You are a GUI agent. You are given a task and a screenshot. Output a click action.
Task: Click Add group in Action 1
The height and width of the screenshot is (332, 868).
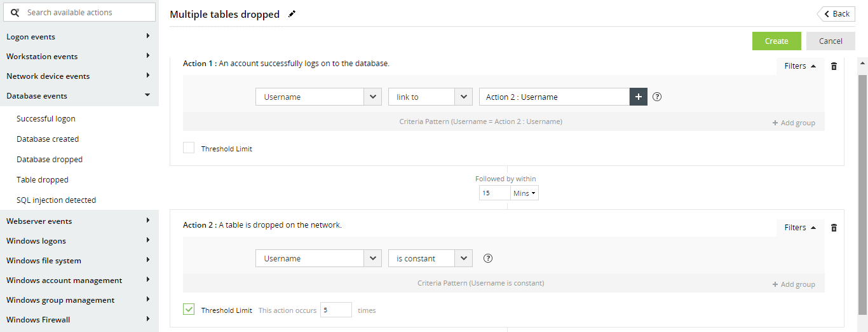[x=794, y=123]
